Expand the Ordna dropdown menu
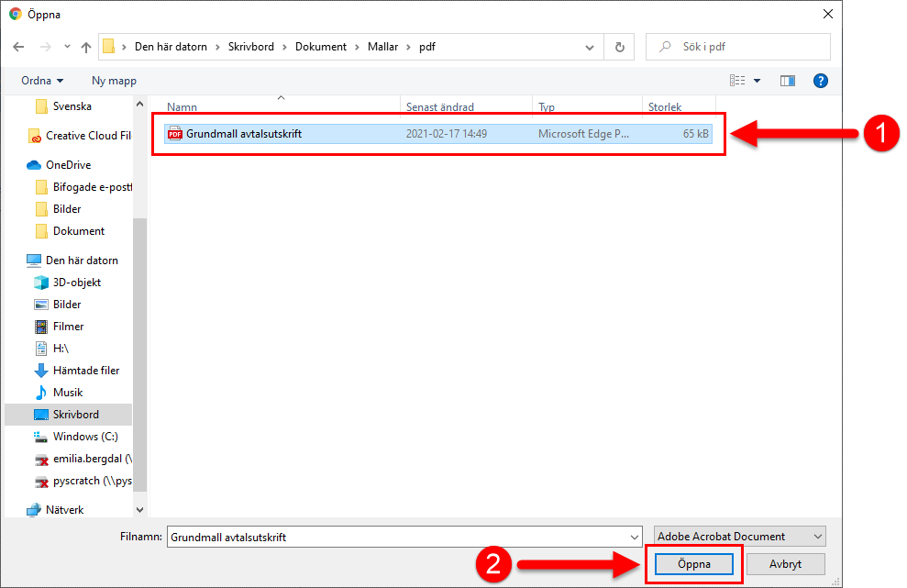The height and width of the screenshot is (588, 907). coord(42,81)
